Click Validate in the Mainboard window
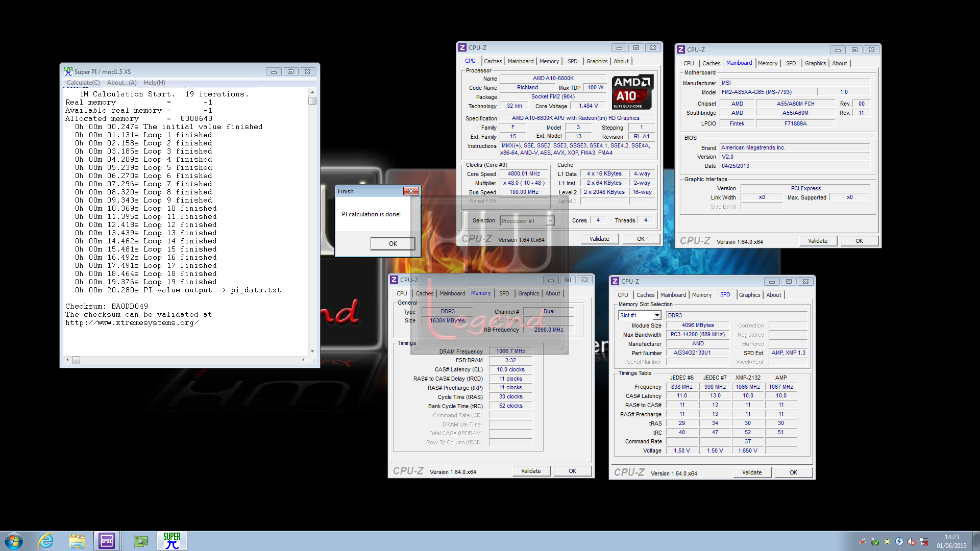Viewport: 980px width, 551px height. tap(818, 241)
